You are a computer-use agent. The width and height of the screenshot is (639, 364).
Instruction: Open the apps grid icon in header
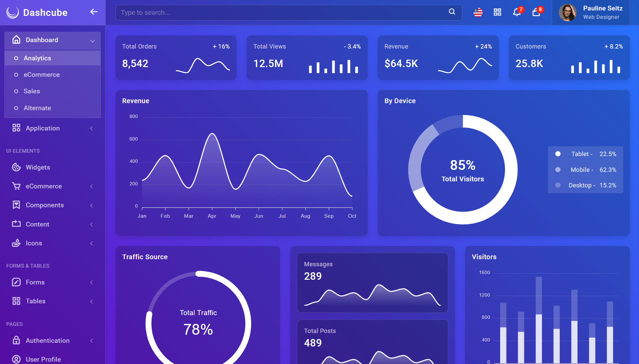click(x=497, y=12)
